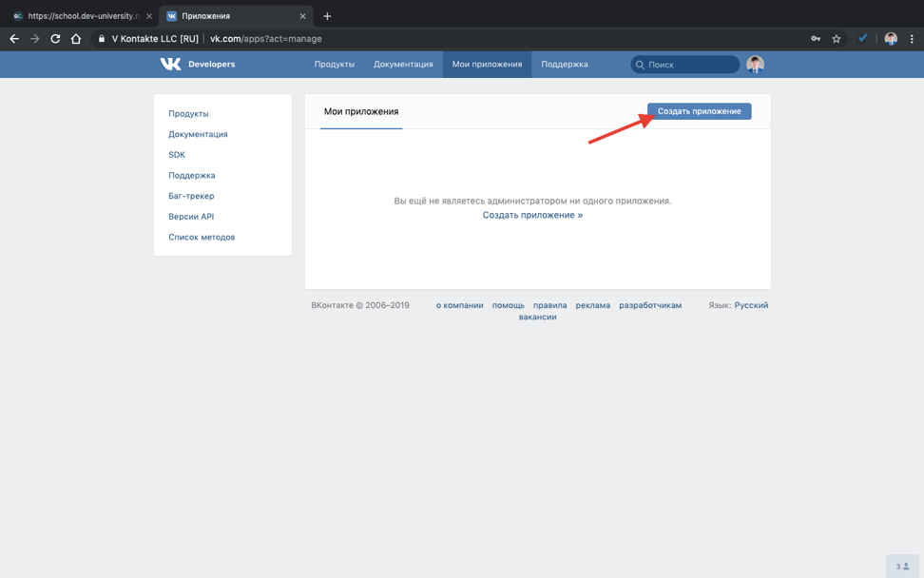The image size is (924, 578).
Task: Open a new browser tab
Action: point(327,16)
